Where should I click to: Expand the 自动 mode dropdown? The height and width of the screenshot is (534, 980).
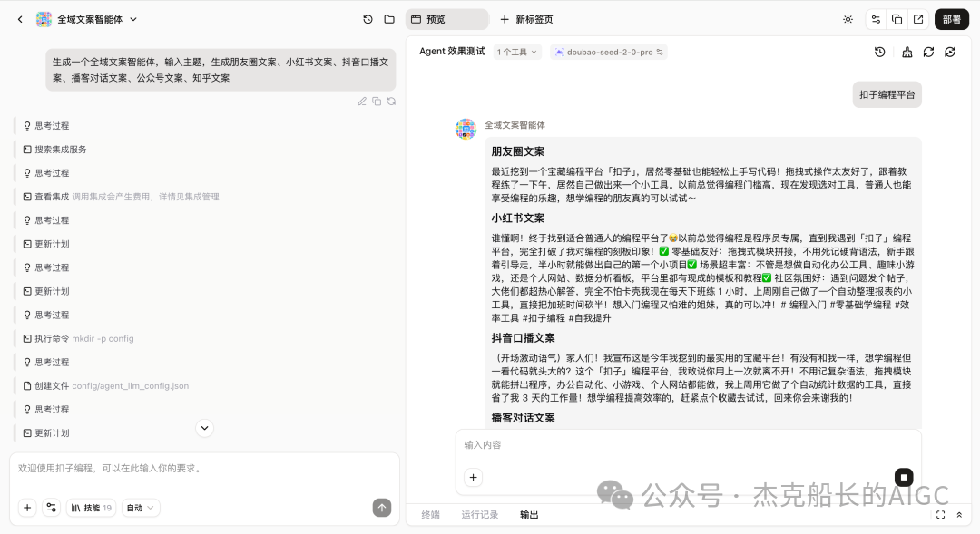[x=140, y=508]
